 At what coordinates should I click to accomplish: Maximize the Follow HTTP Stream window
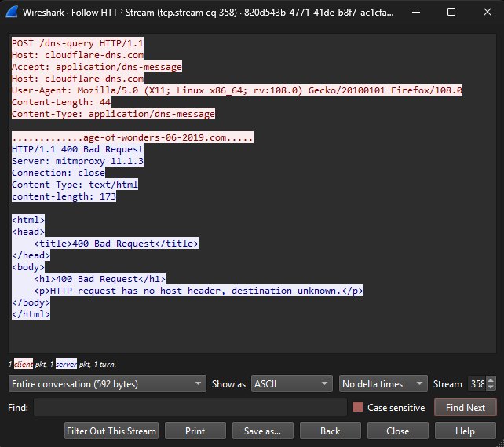[x=451, y=13]
